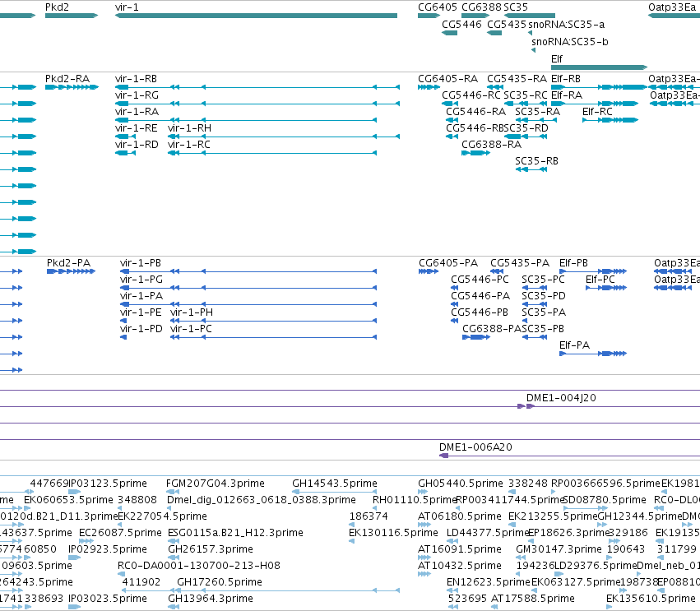Image resolution: width=700 pixels, height=611 pixels.
Task: Select the vir-1 gene label
Action: [127, 7]
